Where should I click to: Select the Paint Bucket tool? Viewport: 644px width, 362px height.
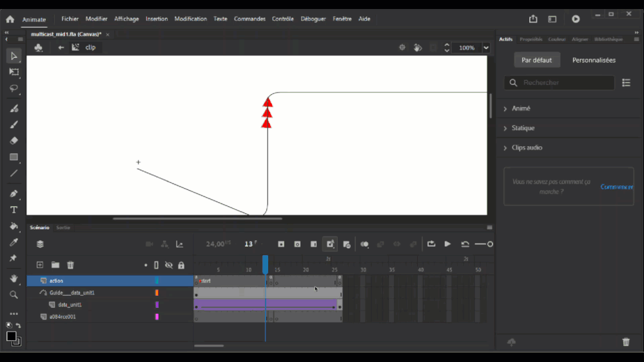(14, 226)
